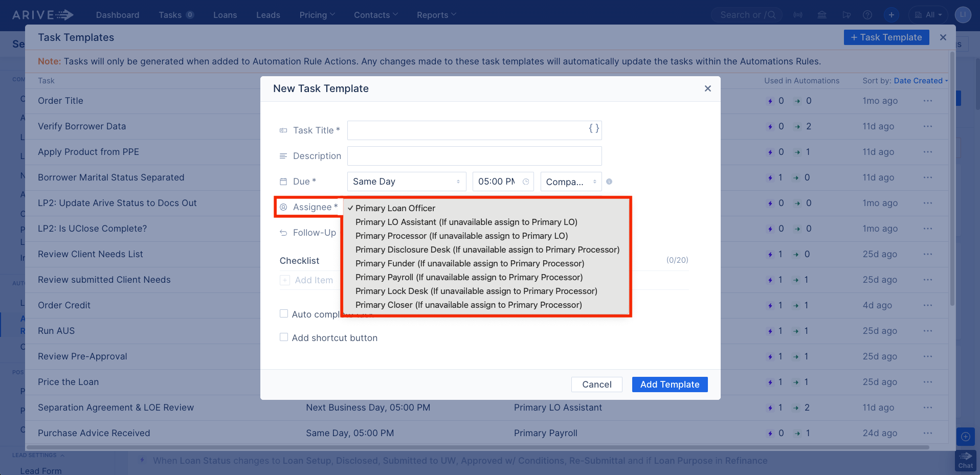980x475 pixels.
Task: Expand the Company timezone dropdown
Action: [570, 182]
